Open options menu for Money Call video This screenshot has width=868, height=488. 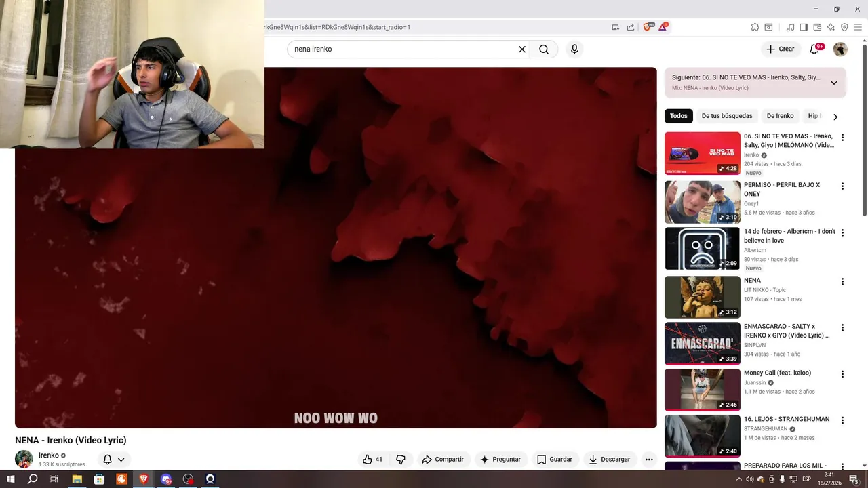842,374
